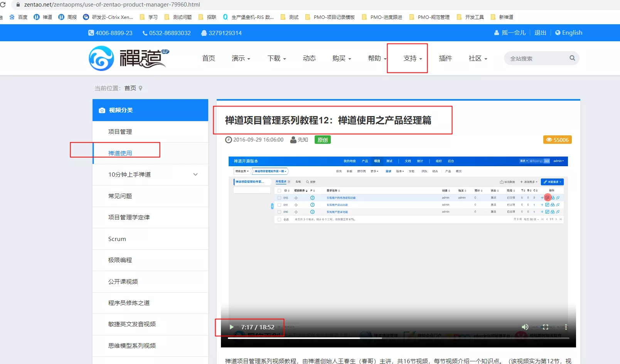Seek using the video progress bar

point(398,338)
